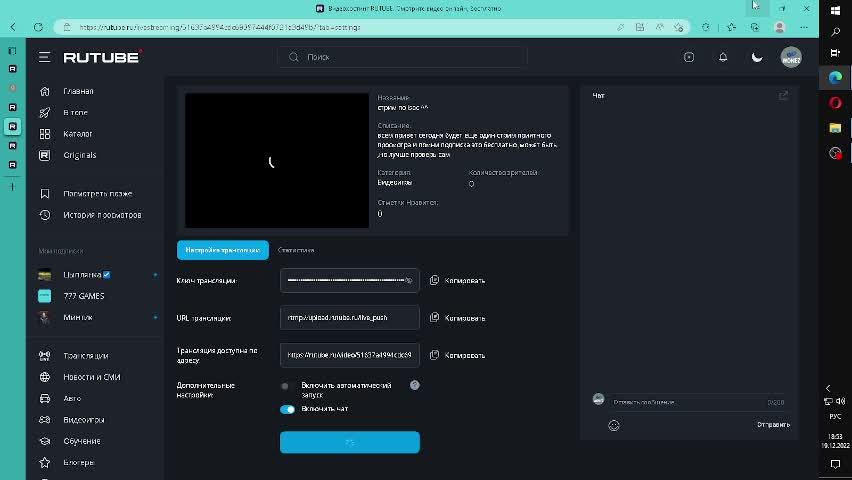Image resolution: width=852 pixels, height=480 pixels.
Task: Click the URL трансляции field
Action: pos(350,317)
